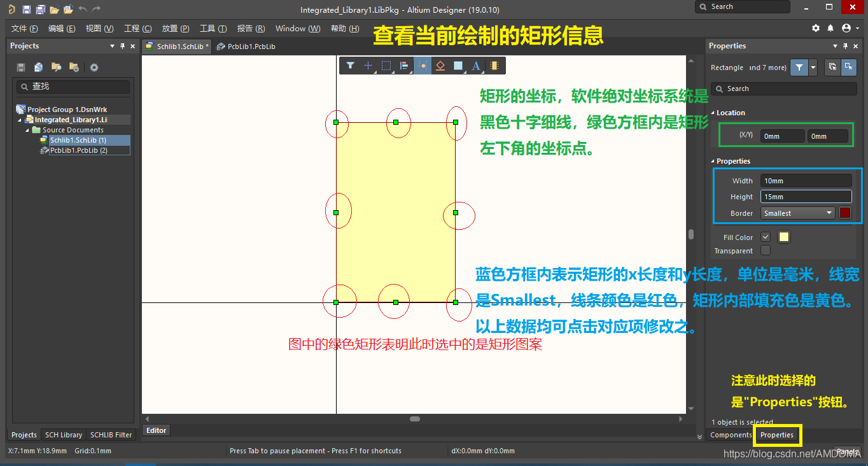The height and width of the screenshot is (466, 868).
Task: Click the selection filter icon in active bar
Action: [350, 66]
